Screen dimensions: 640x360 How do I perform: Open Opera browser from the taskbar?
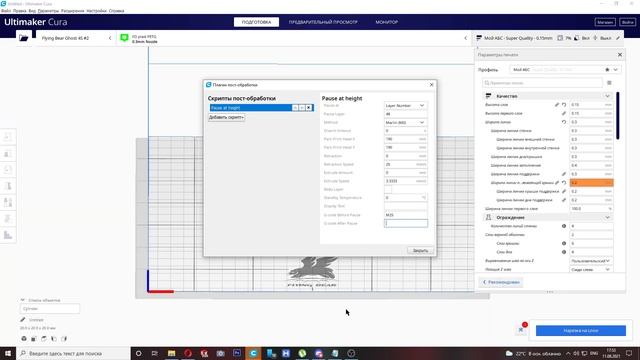tap(188, 353)
